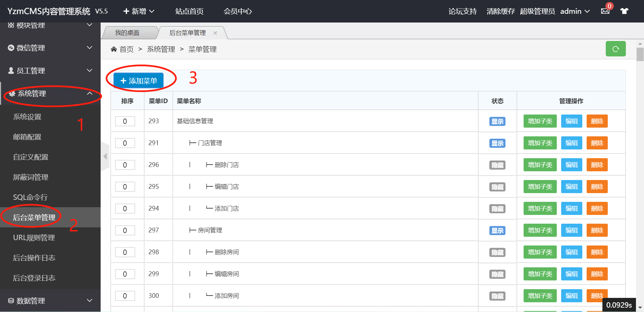644x312 pixels.
Task: Click the sort order field for menu 297
Action: [125, 230]
